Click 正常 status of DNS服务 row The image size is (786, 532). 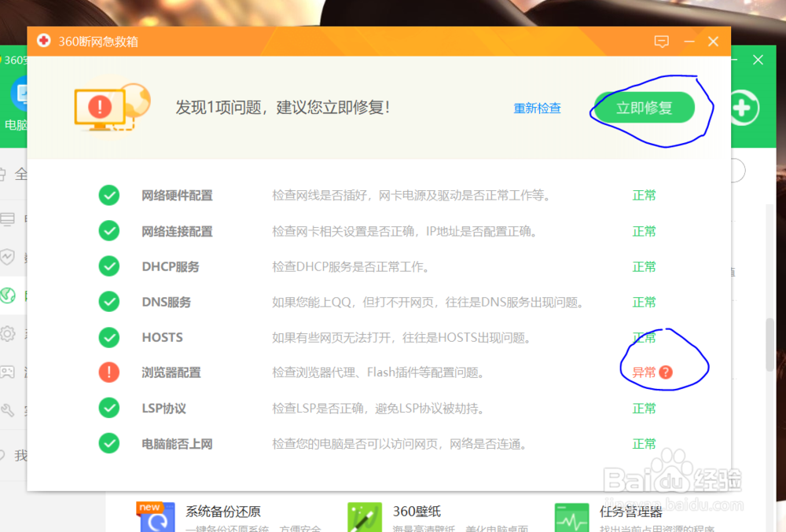(645, 303)
